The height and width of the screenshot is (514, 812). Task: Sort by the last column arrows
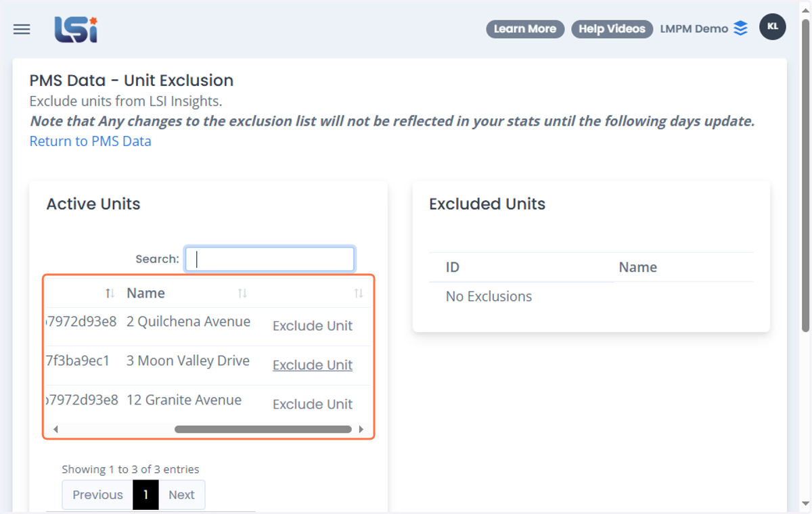[x=359, y=294]
